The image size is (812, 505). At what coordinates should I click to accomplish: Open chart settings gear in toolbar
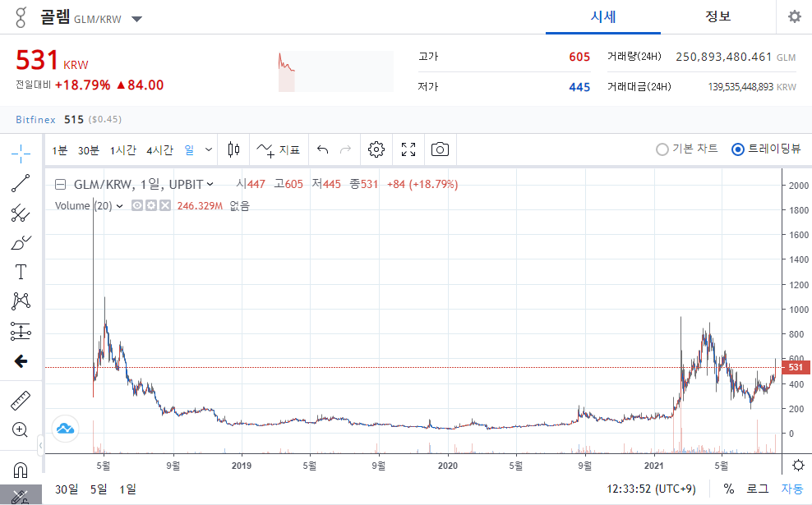[x=376, y=149]
